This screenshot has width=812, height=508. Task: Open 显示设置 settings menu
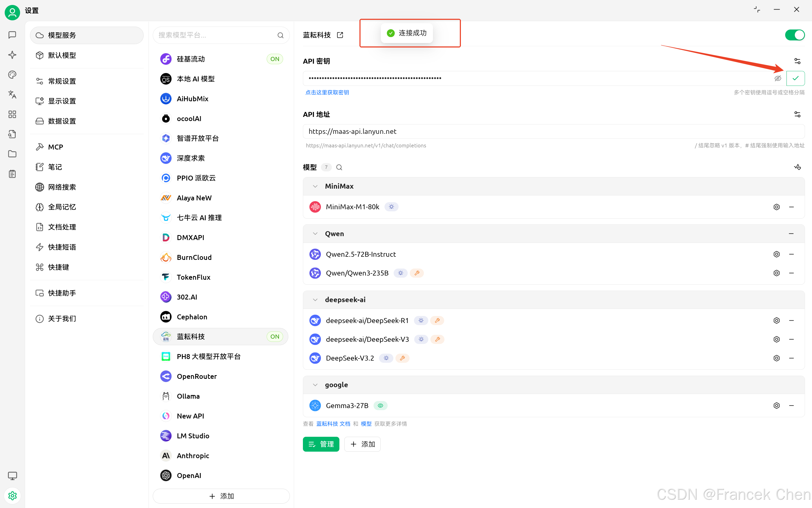(87, 101)
